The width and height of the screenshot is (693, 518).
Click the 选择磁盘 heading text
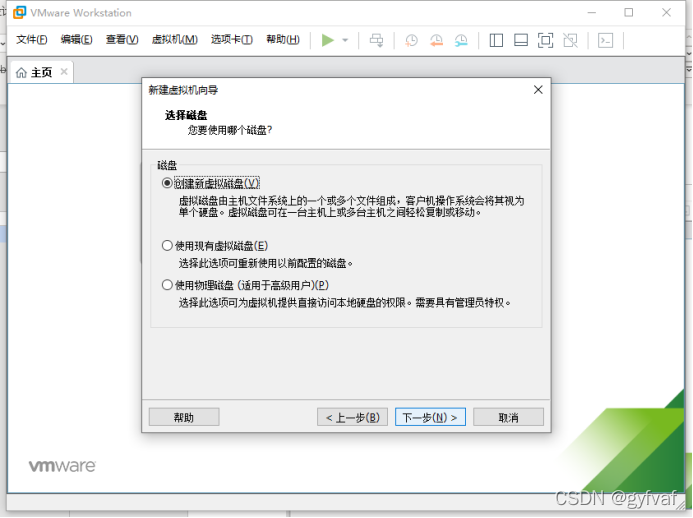tap(186, 115)
